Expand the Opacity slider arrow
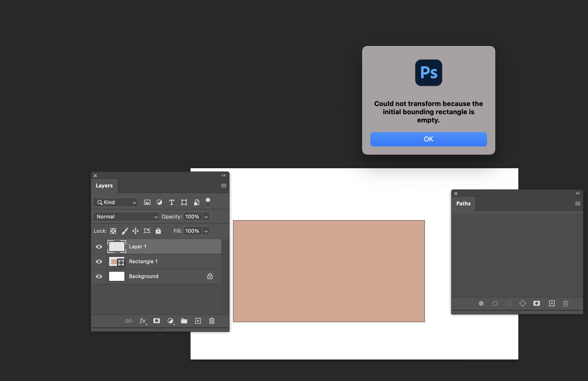Viewport: 588px width, 381px height. point(206,217)
